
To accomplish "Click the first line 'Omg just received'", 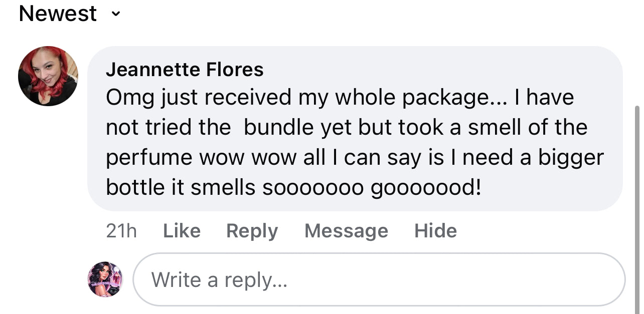I will pyautogui.click(x=198, y=97).
